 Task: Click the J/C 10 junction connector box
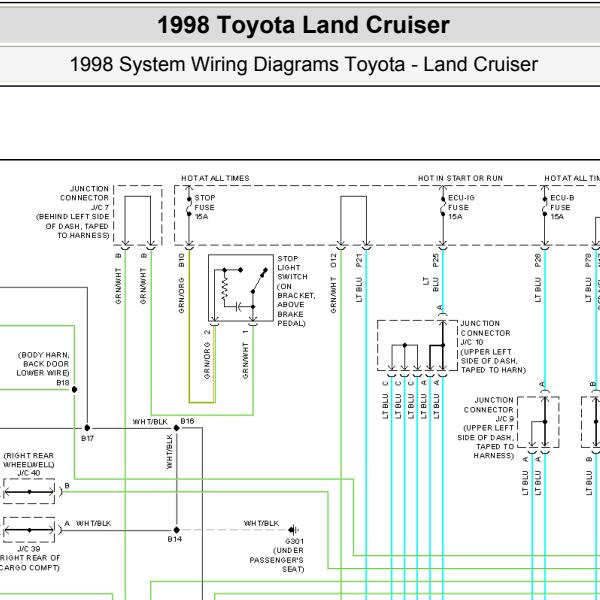(x=417, y=346)
